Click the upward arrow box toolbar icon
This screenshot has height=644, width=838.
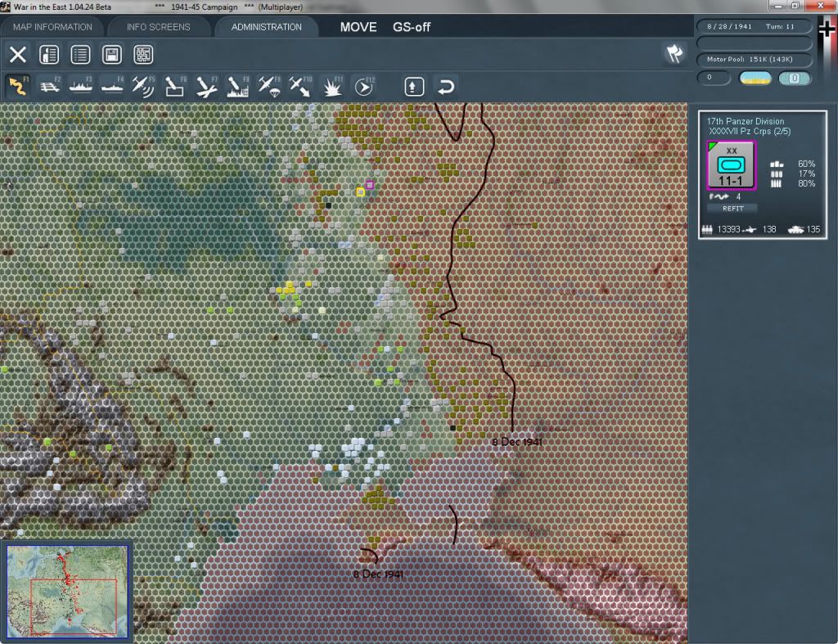[414, 87]
